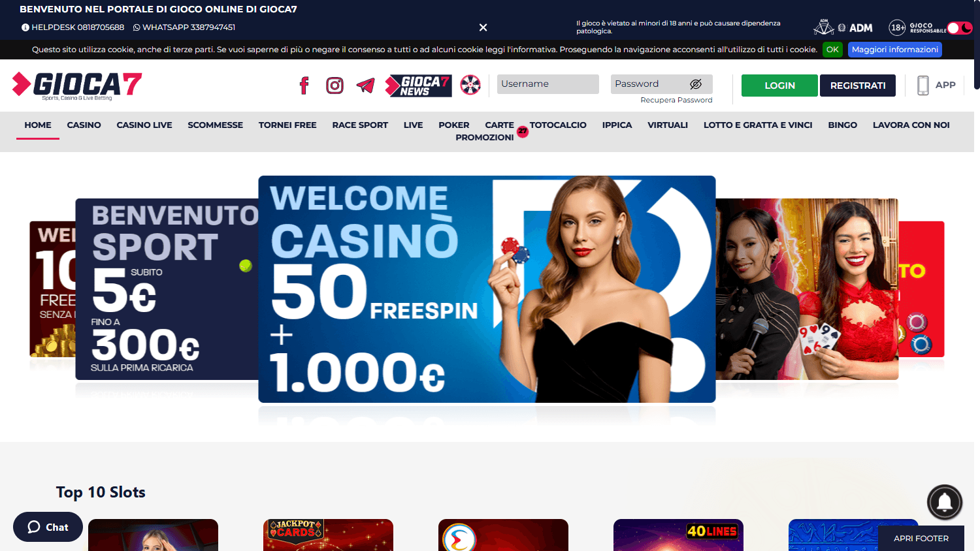The image size is (980, 551).
Task: Click the notification bell icon
Action: 945,502
